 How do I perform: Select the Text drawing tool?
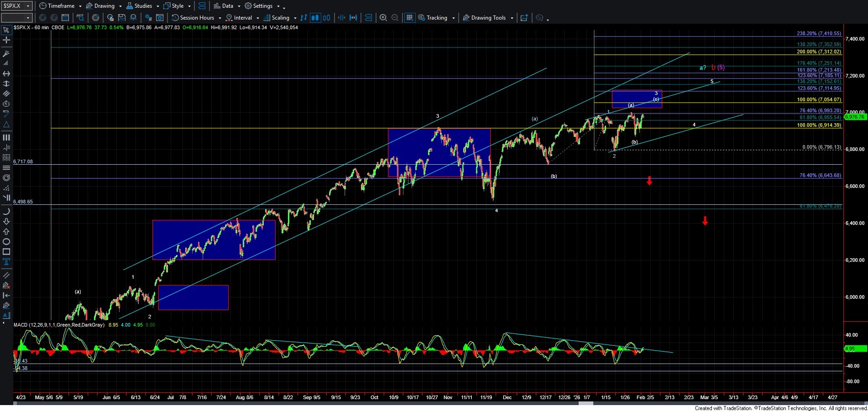[x=6, y=262]
